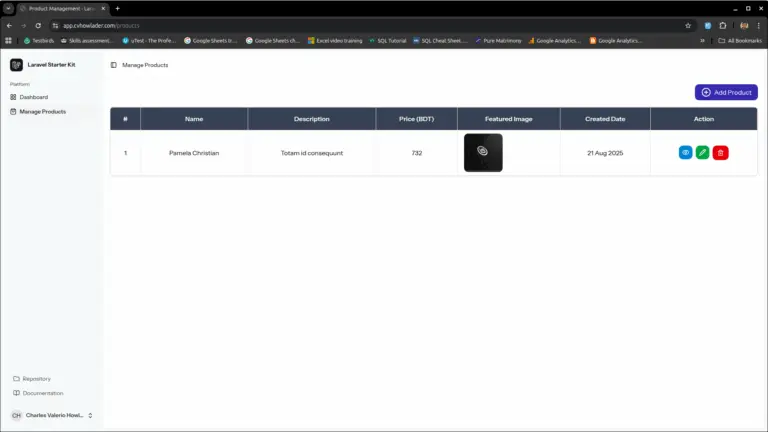Image resolution: width=768 pixels, height=432 pixels.
Task: Bookmark this page with star icon
Action: [688, 25]
